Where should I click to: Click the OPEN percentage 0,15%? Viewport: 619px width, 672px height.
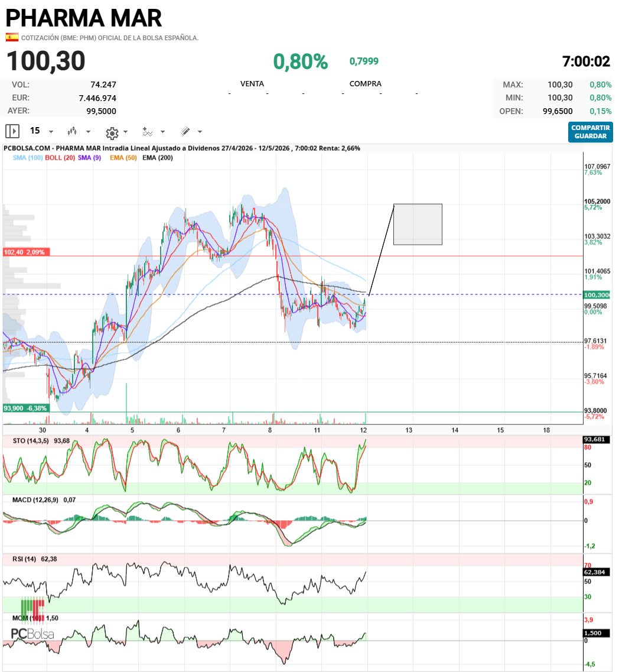[601, 111]
